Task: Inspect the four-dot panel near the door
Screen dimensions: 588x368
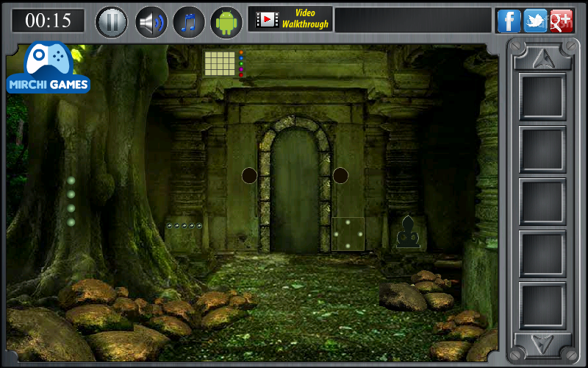Action: (348, 234)
